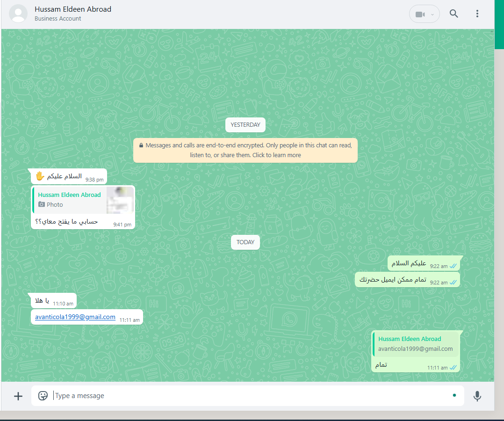Open the chat menu (three dots)
Screen dimensions: 504x421
pos(477,14)
